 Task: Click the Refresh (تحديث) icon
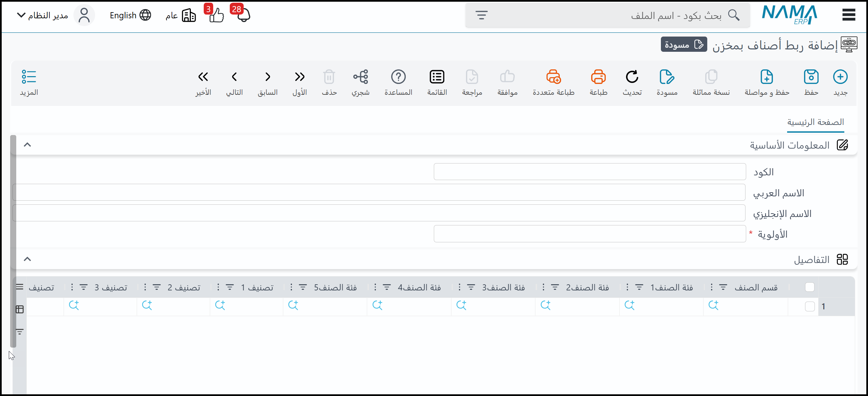pos(632,77)
